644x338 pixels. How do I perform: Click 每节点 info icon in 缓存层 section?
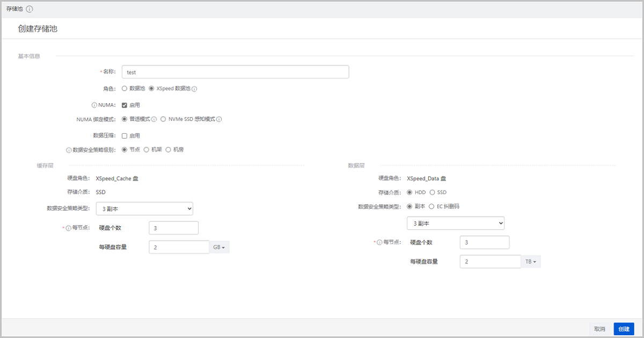(69, 228)
